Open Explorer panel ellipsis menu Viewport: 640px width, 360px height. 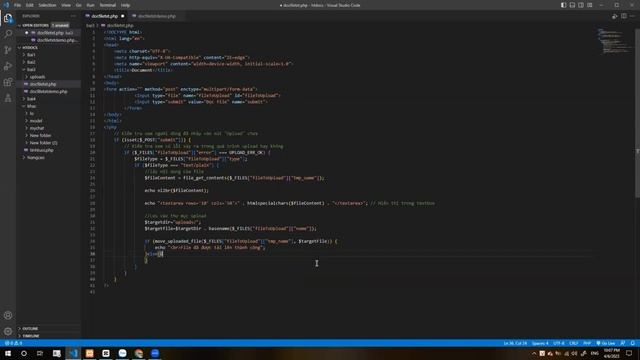coord(73,16)
